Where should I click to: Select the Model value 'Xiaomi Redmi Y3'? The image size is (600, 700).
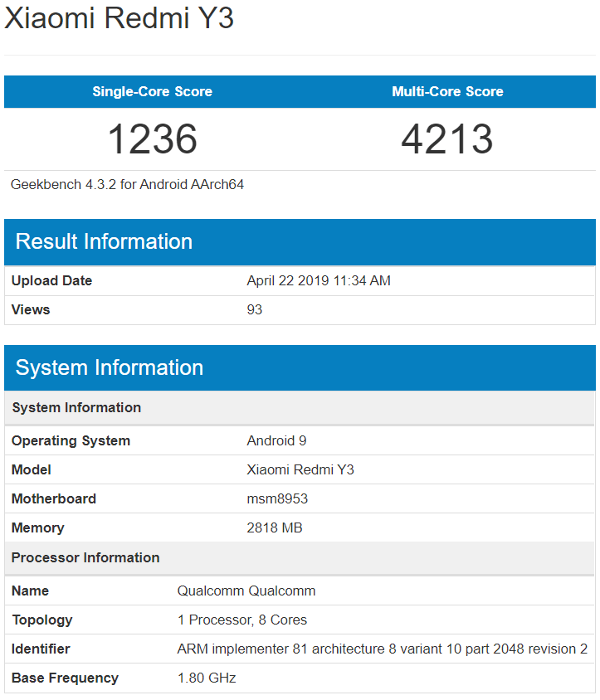click(x=300, y=469)
